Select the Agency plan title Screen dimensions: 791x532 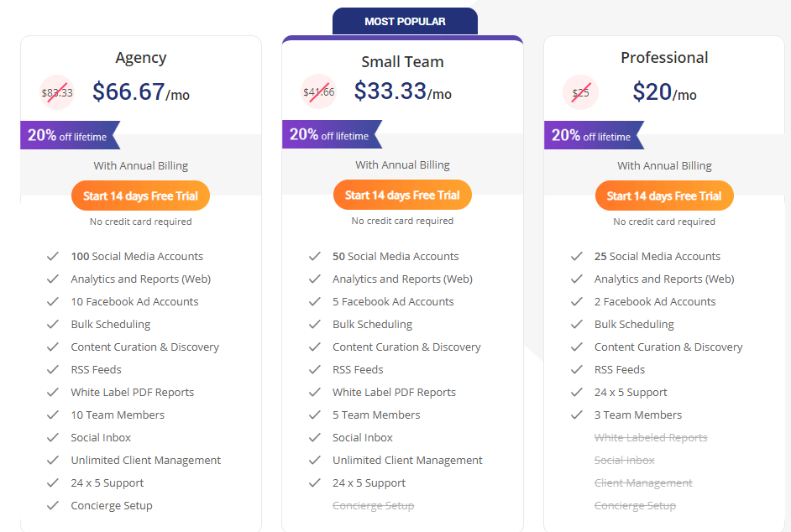click(141, 58)
